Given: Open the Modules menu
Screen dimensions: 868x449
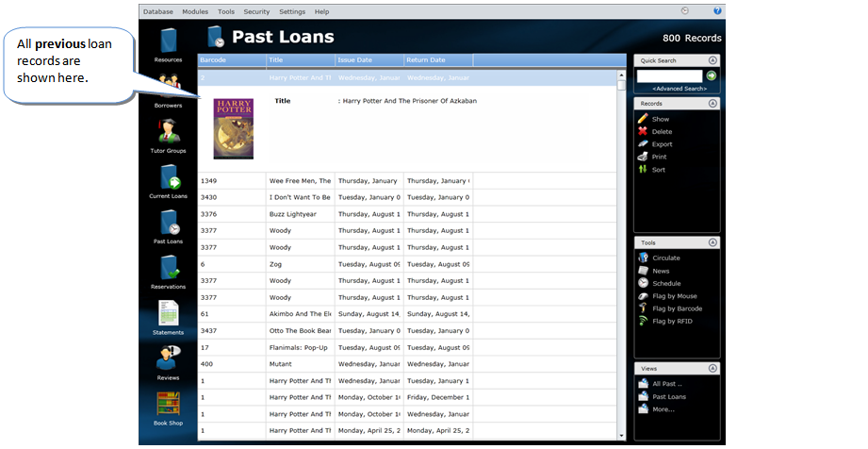Looking at the screenshot, I should (x=195, y=11).
